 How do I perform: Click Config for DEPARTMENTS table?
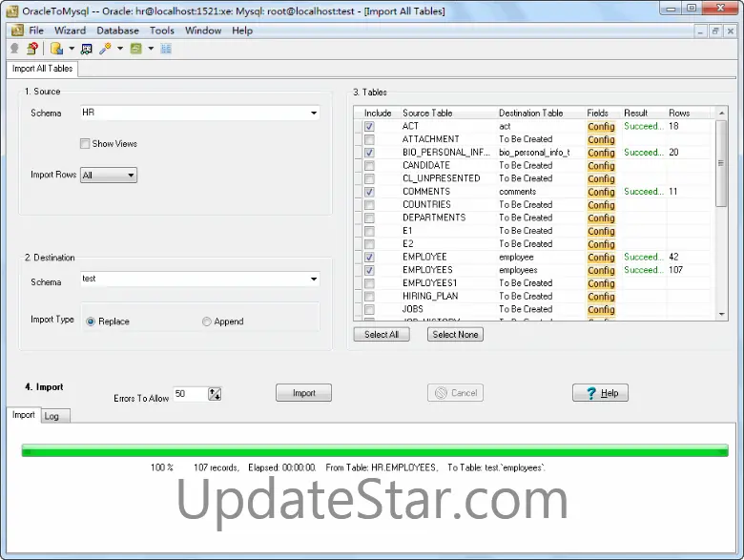point(601,218)
